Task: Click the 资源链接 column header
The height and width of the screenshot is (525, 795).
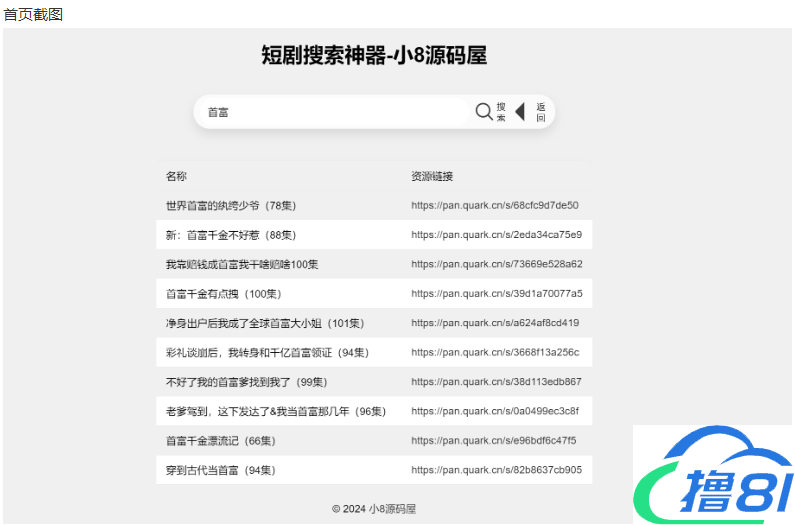Action: (x=432, y=177)
